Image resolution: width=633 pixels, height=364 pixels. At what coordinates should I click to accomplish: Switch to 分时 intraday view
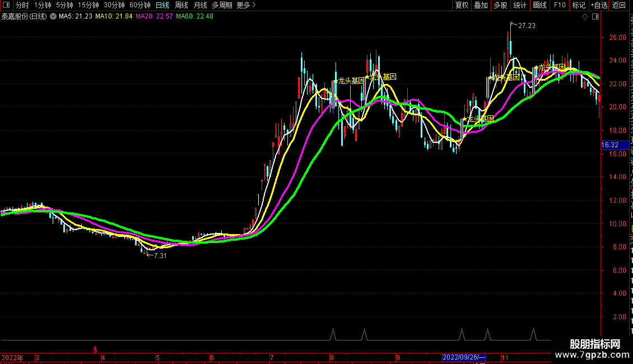pos(22,5)
